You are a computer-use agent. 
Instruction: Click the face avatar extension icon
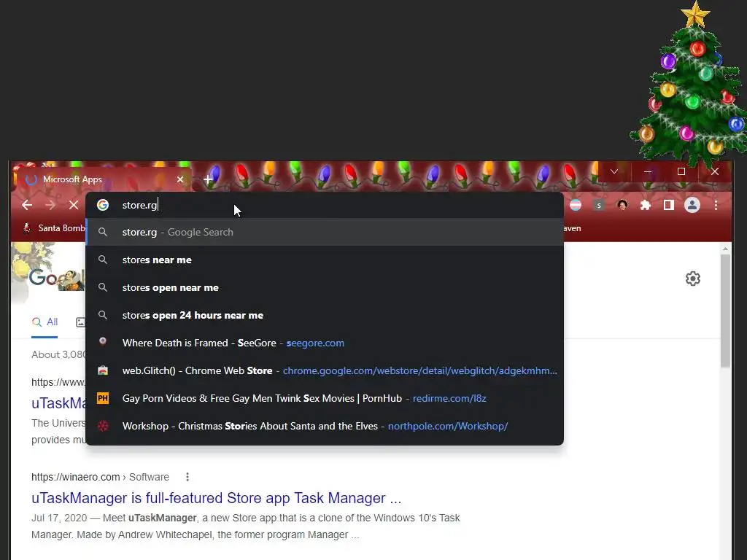[622, 205]
